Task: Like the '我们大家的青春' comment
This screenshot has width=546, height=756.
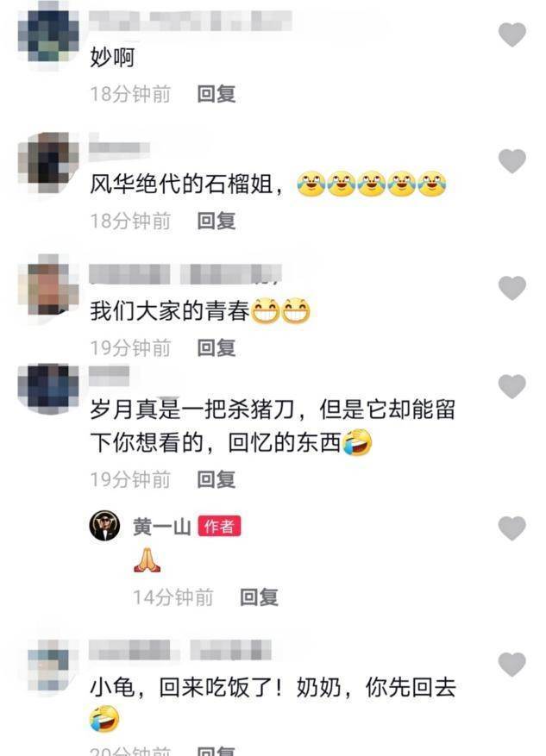Action: 511,288
